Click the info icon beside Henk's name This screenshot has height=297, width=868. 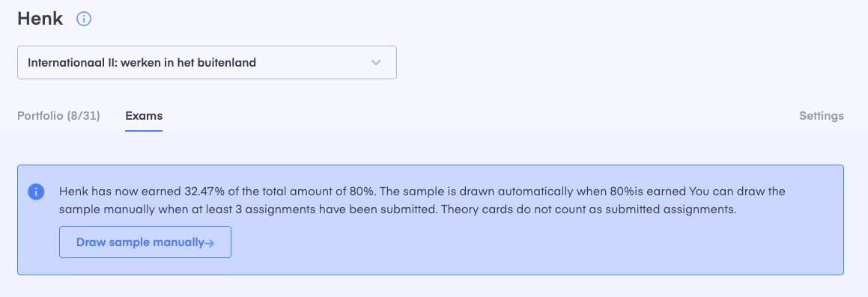pyautogui.click(x=84, y=19)
